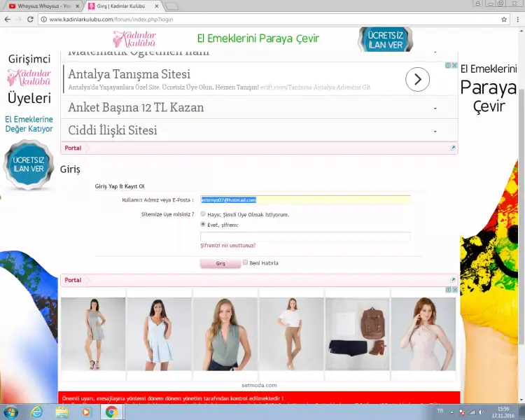Reload the page with refresh icon
This screenshot has width=525, height=420.
tap(30, 20)
